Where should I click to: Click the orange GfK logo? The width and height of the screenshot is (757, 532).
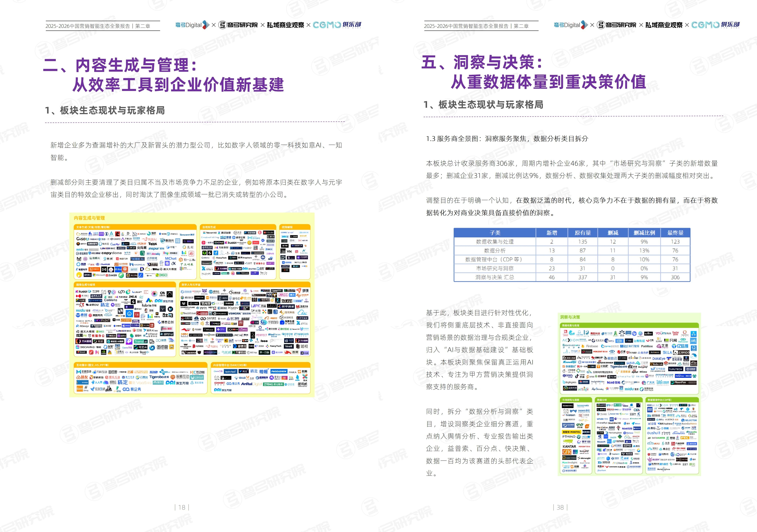coord(567,452)
